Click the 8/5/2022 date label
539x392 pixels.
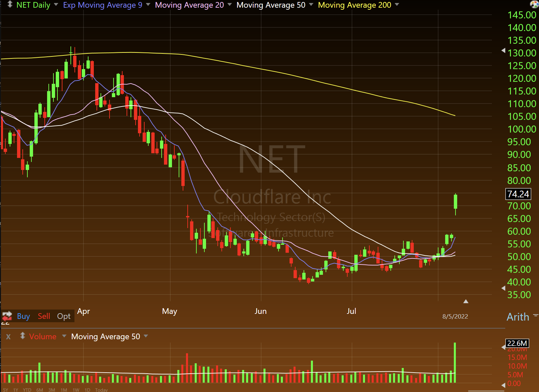click(x=455, y=316)
